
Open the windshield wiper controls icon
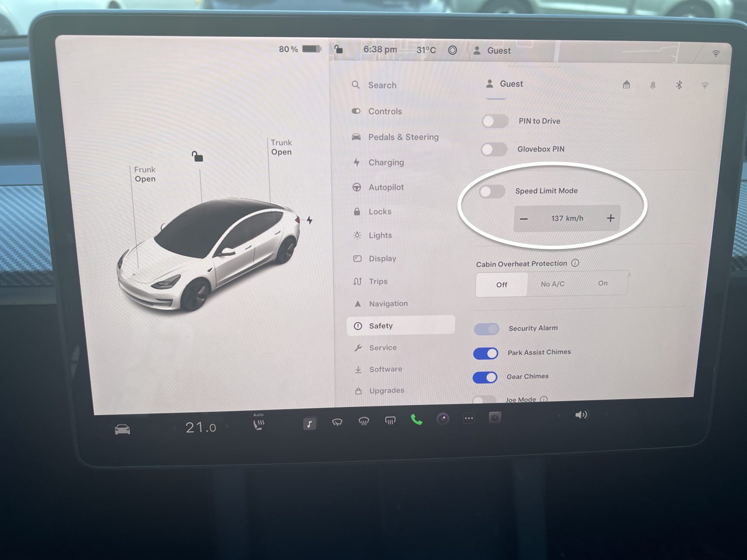pyautogui.click(x=337, y=422)
